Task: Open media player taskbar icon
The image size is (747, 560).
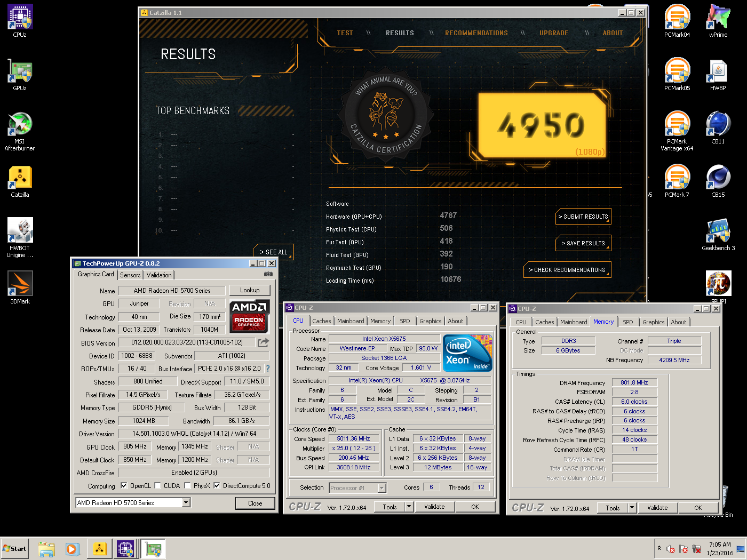Action: [x=73, y=549]
